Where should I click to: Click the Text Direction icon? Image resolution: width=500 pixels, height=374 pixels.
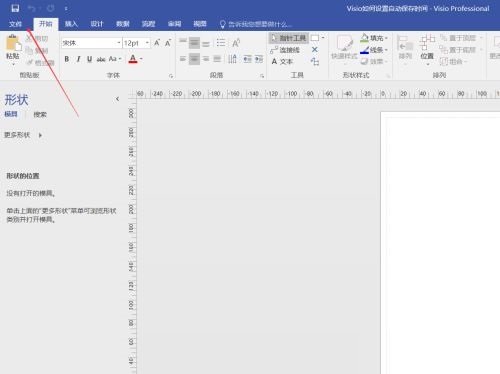pos(232,59)
